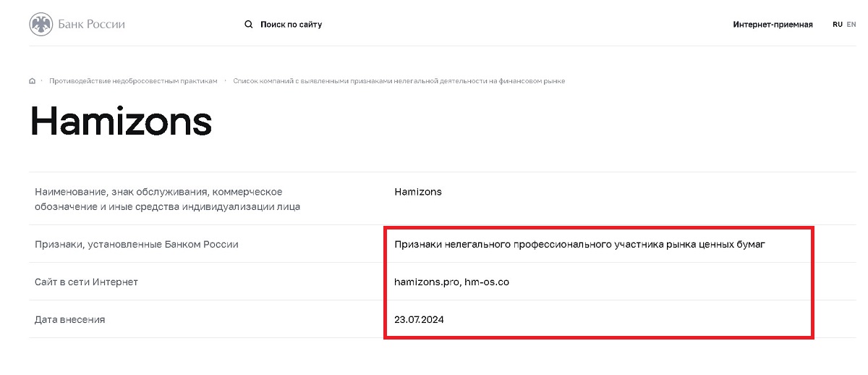
Task: Open the "Поиск по сайту" search field
Action: point(291,25)
